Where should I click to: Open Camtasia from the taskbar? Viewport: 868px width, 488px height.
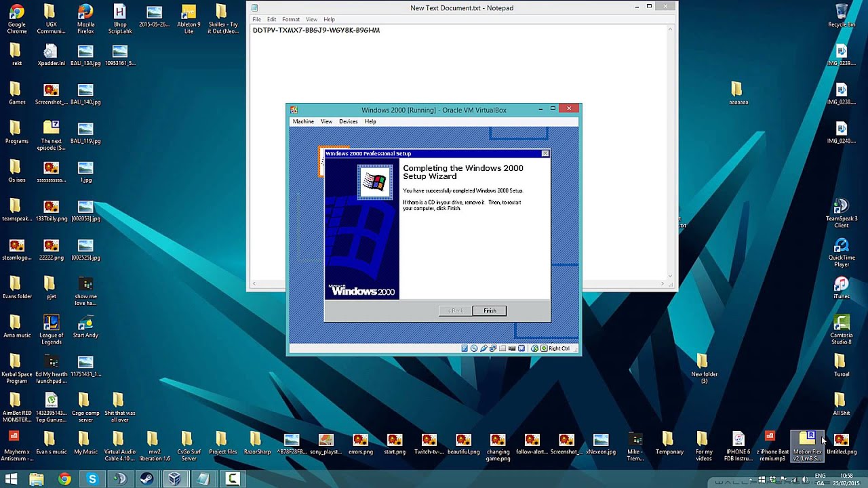(232, 479)
